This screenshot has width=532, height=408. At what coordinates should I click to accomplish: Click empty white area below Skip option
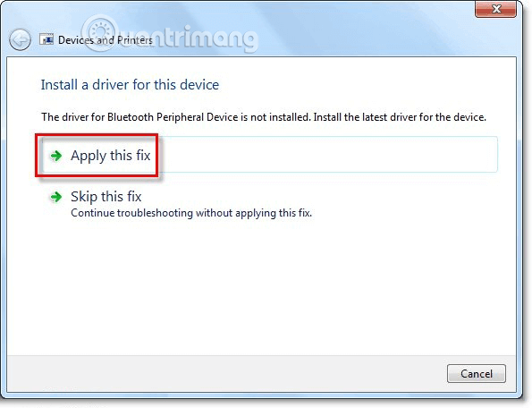click(x=261, y=285)
